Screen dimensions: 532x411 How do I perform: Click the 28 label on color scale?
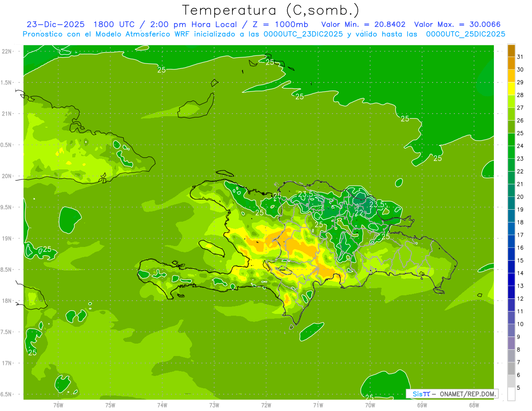click(520, 95)
